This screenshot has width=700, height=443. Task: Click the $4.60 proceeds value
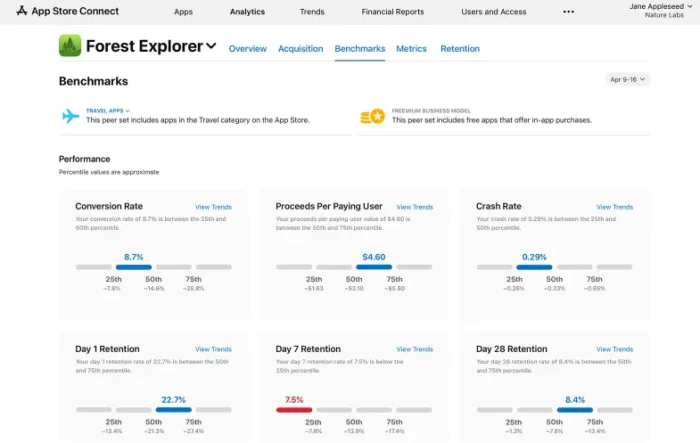(x=374, y=257)
